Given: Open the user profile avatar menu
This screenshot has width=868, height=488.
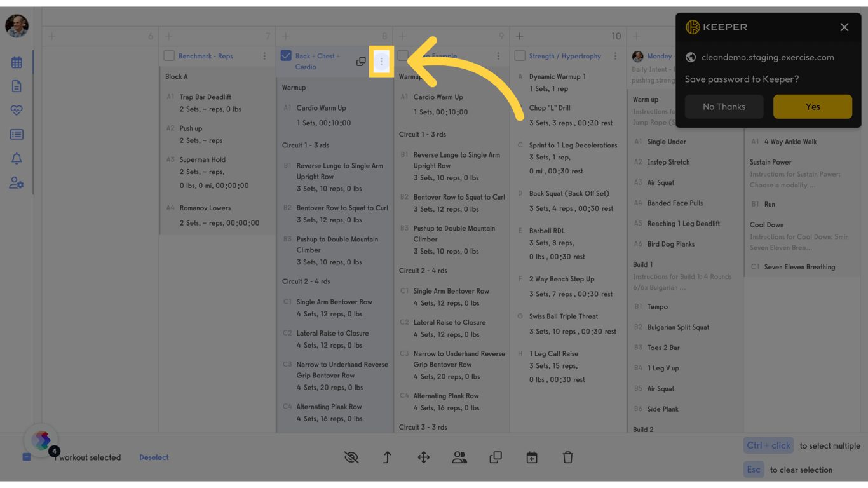Looking at the screenshot, I should 17,26.
